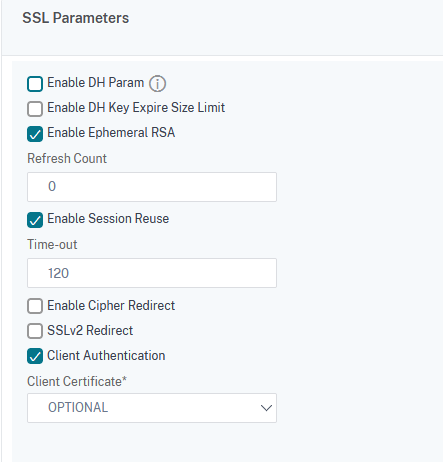
Task: Click the SSLv2 Redirect label text
Action: (x=90, y=330)
